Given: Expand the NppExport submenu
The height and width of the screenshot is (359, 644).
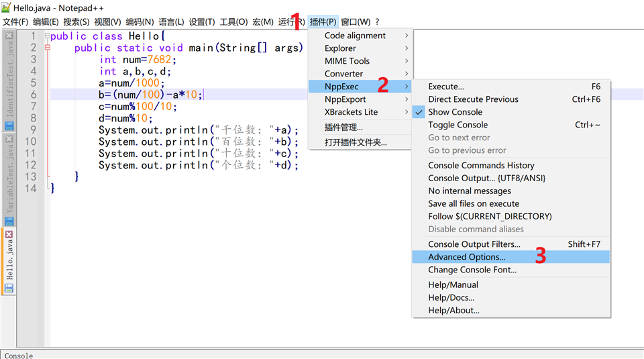Looking at the screenshot, I should (x=360, y=99).
